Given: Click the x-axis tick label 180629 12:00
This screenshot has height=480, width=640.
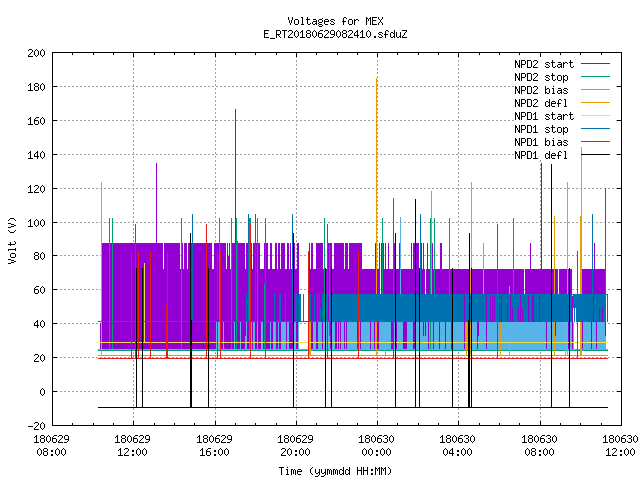Looking at the screenshot, I should (x=132, y=446).
